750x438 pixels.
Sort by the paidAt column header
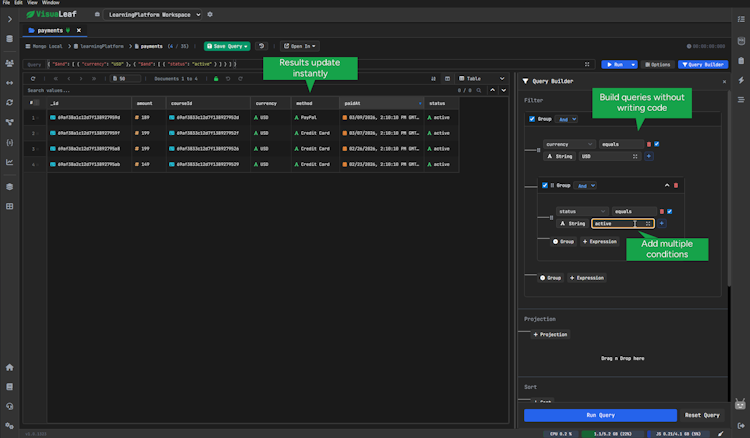381,103
